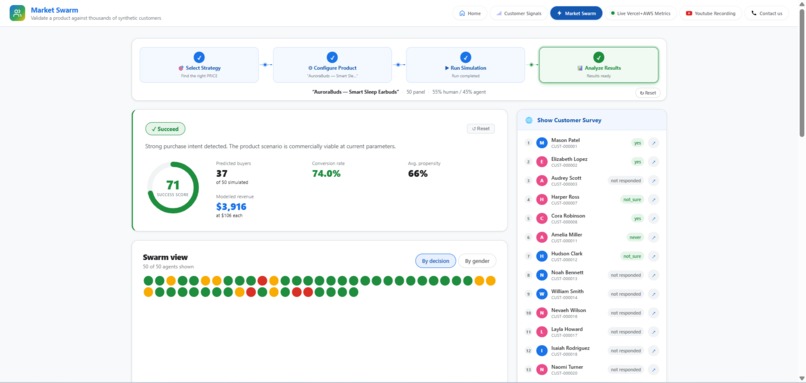This screenshot has height=383, width=806.
Task: Open details arrow for Cora Robinson
Action: 653,218
